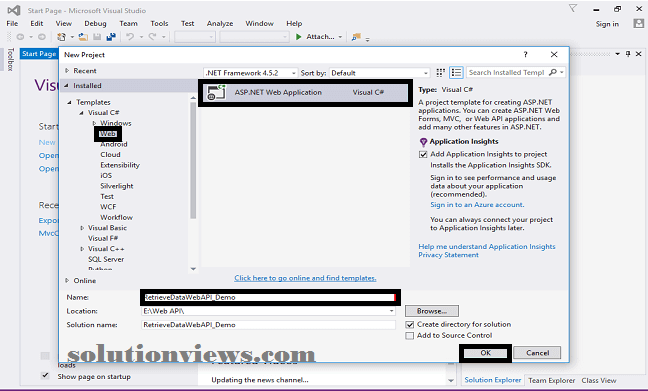Image resolution: width=648 pixels, height=391 pixels.
Task: Click the account profile icon
Action: click(638, 24)
